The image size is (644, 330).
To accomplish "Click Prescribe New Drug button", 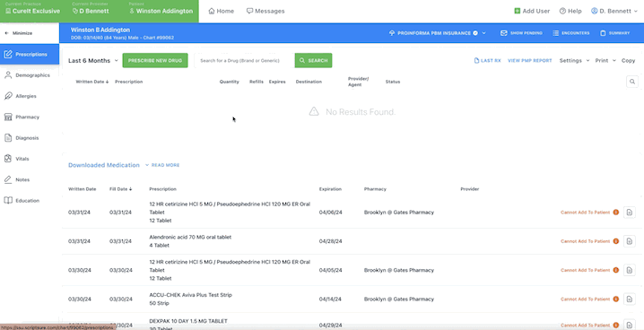I will tap(155, 60).
